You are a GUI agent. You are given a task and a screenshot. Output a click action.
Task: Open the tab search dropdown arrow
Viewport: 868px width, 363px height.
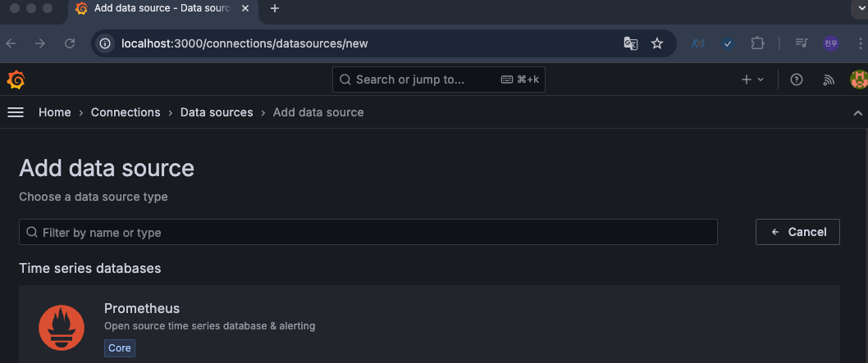coord(861,8)
